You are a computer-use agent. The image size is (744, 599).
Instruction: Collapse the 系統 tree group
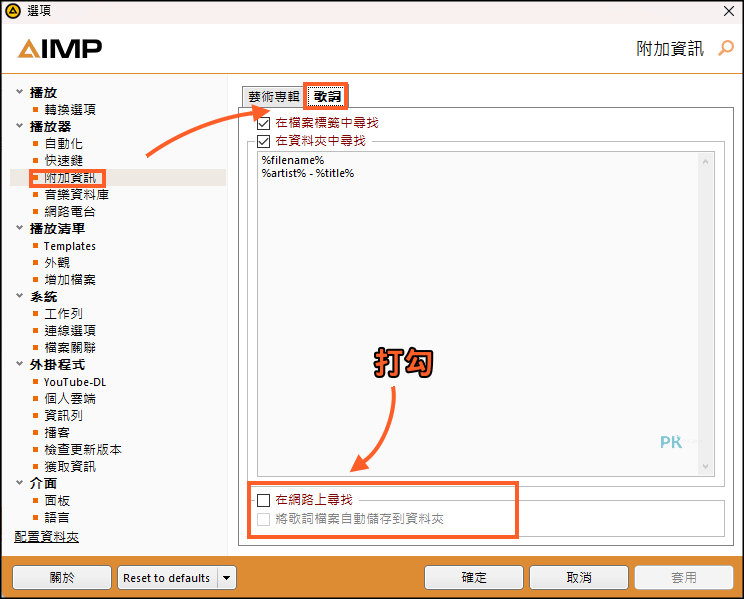tap(19, 296)
